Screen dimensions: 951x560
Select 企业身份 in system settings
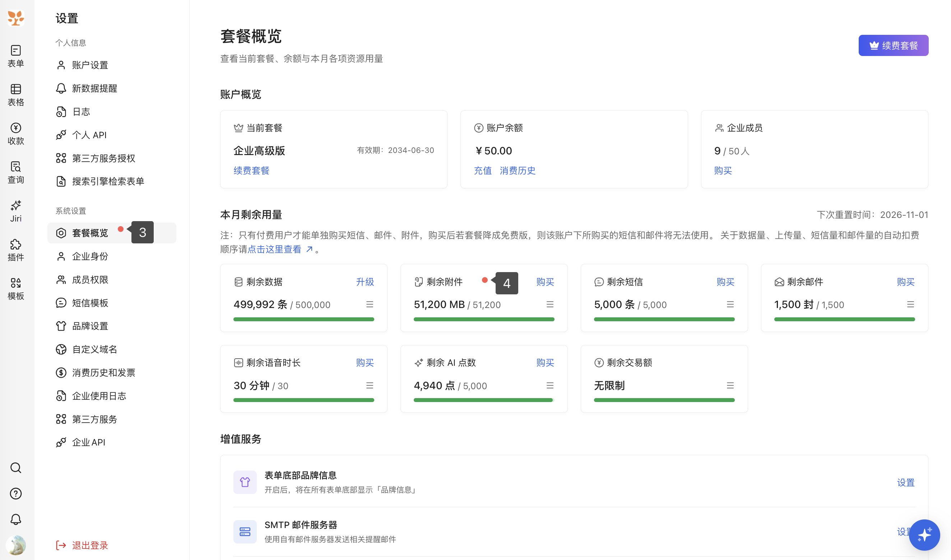click(112, 256)
